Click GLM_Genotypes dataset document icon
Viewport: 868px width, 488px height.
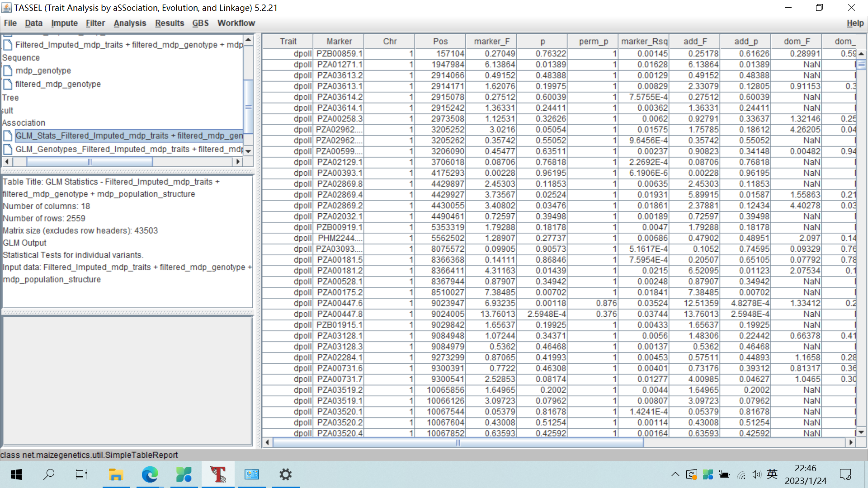(x=8, y=150)
